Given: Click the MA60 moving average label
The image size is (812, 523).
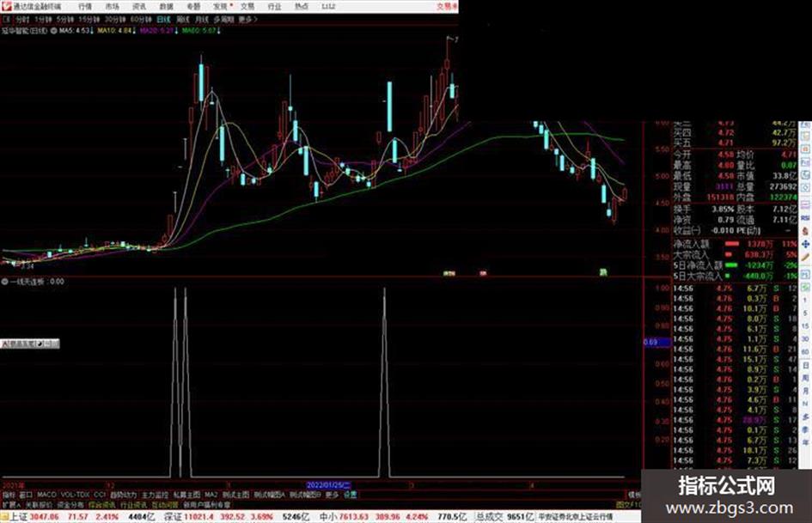Looking at the screenshot, I should (201, 31).
